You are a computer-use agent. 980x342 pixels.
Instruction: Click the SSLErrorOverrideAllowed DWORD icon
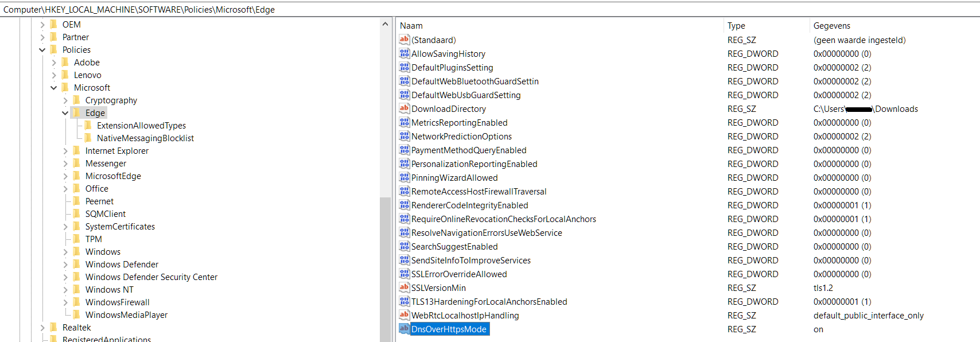[x=405, y=274]
